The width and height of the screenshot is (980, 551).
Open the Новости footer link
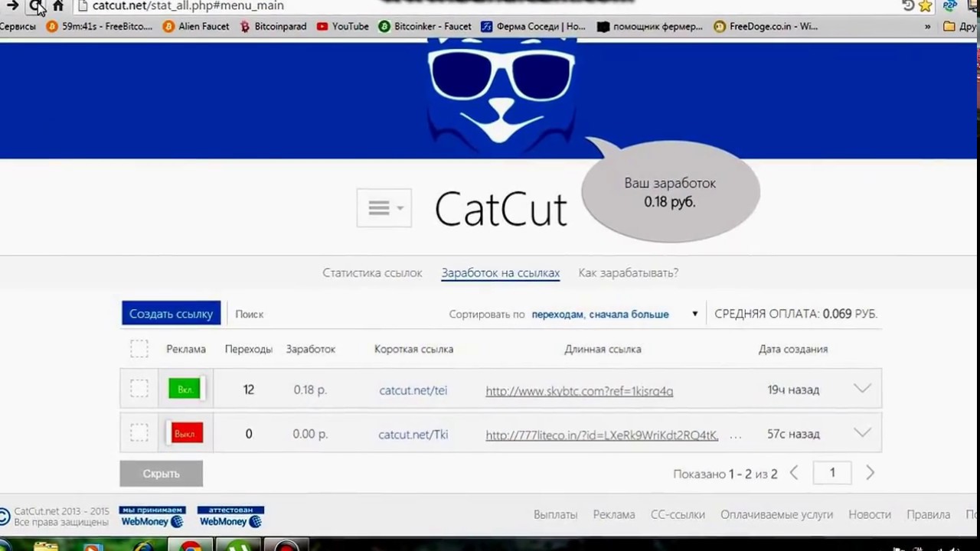click(870, 515)
